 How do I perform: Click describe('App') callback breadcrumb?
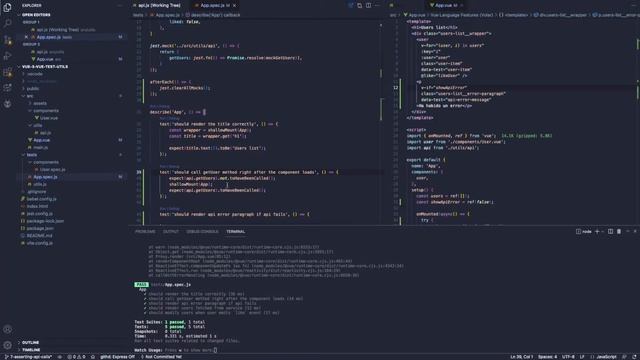pyautogui.click(x=213, y=15)
